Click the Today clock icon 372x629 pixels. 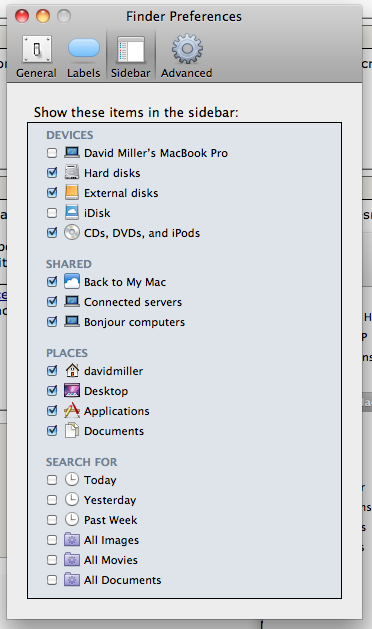click(x=72, y=480)
